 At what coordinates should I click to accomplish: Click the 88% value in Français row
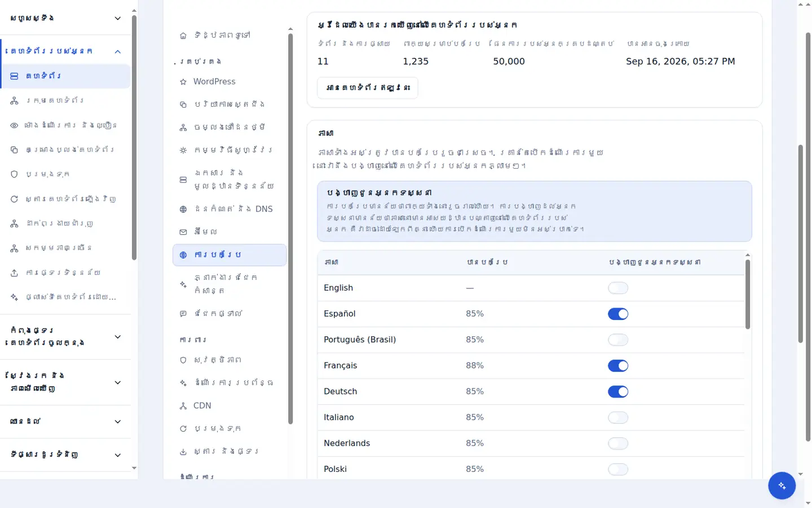[x=475, y=366]
